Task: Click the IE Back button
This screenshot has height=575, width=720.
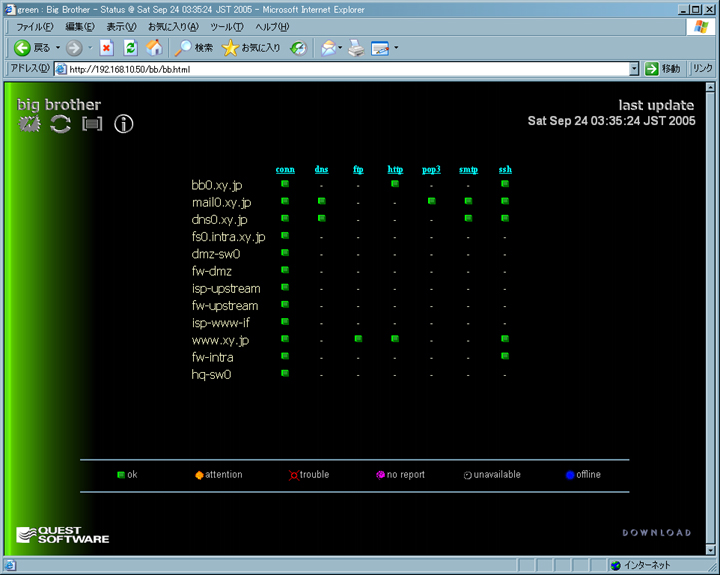Action: click(x=31, y=47)
